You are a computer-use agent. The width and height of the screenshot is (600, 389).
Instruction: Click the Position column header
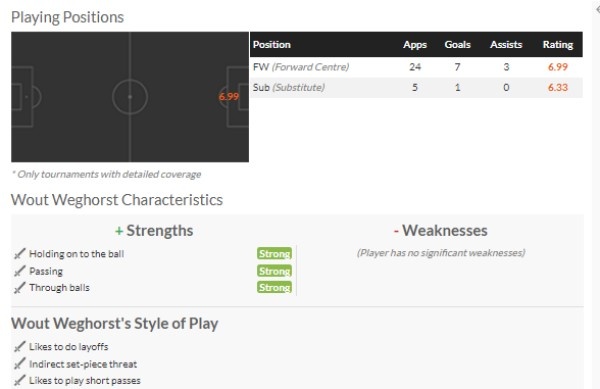point(272,45)
